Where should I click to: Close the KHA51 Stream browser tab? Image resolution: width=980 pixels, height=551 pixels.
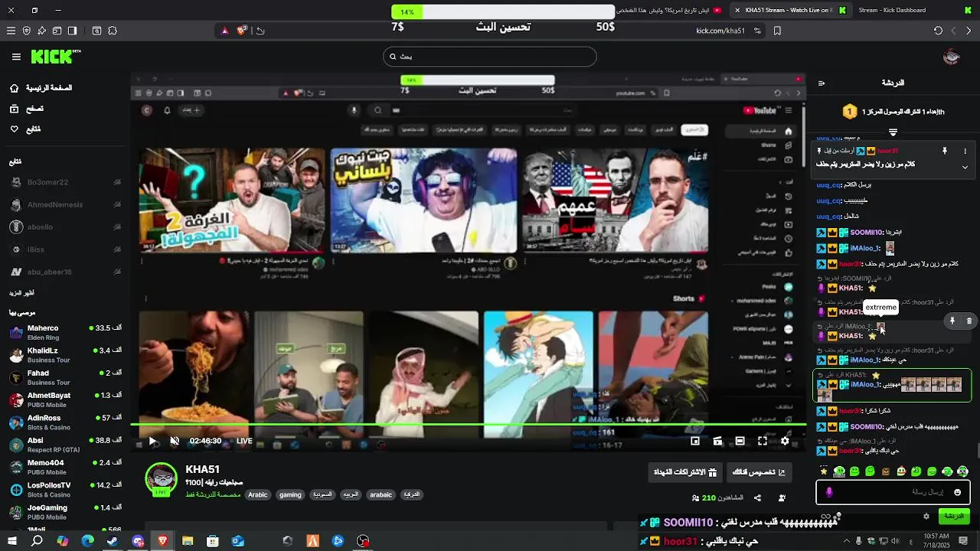pos(737,10)
